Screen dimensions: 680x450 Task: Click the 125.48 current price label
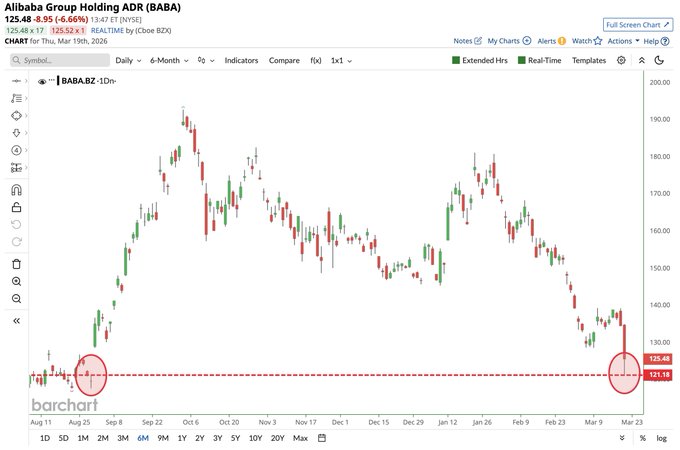point(659,359)
